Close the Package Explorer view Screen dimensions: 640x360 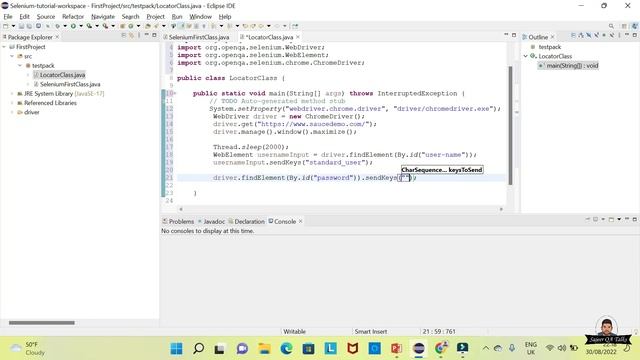[x=57, y=37]
